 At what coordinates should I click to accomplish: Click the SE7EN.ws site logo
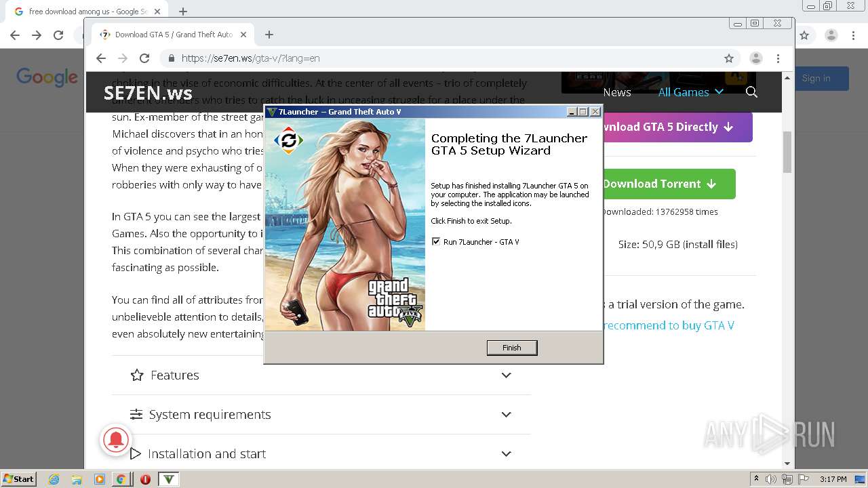pos(148,93)
